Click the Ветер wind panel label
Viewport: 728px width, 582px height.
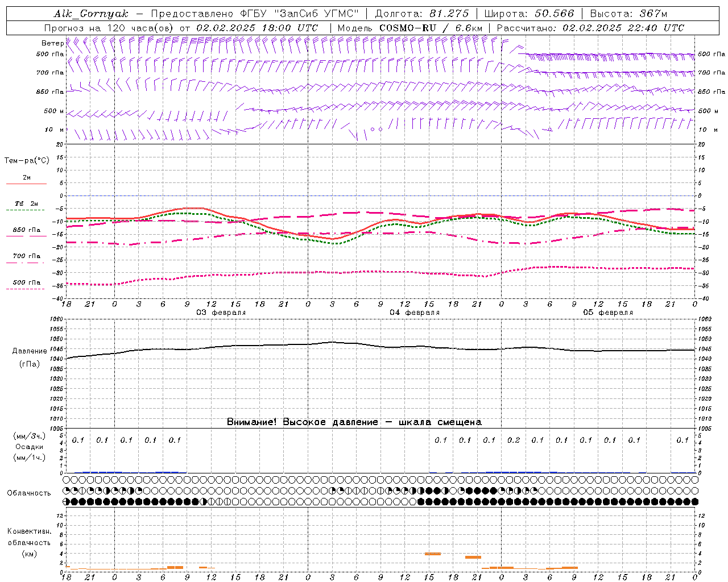52,43
